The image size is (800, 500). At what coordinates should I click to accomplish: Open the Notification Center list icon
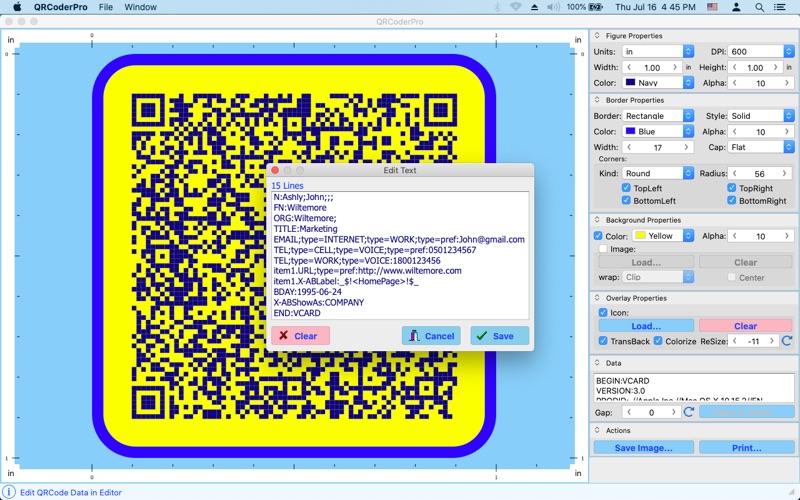coord(780,7)
